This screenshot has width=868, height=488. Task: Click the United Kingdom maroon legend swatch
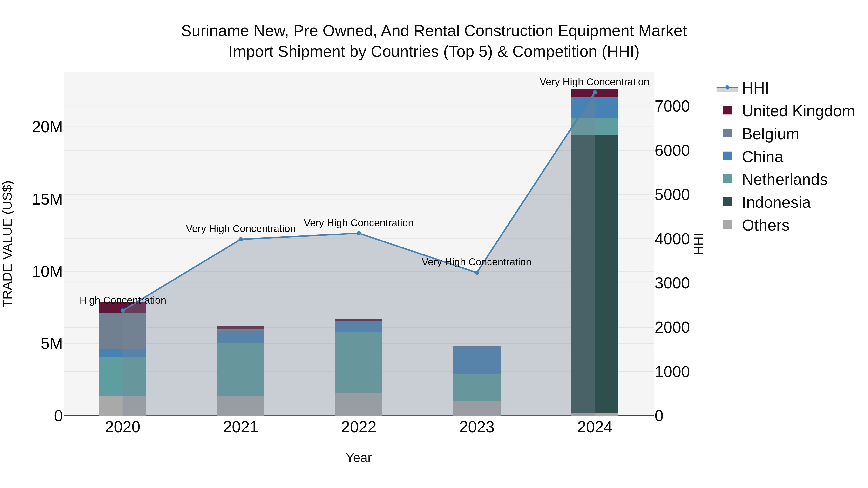pyautogui.click(x=727, y=110)
